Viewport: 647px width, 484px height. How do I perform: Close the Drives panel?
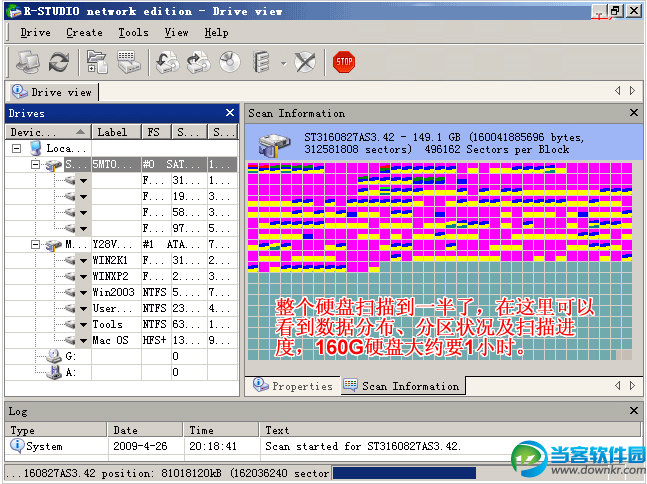pos(230,113)
